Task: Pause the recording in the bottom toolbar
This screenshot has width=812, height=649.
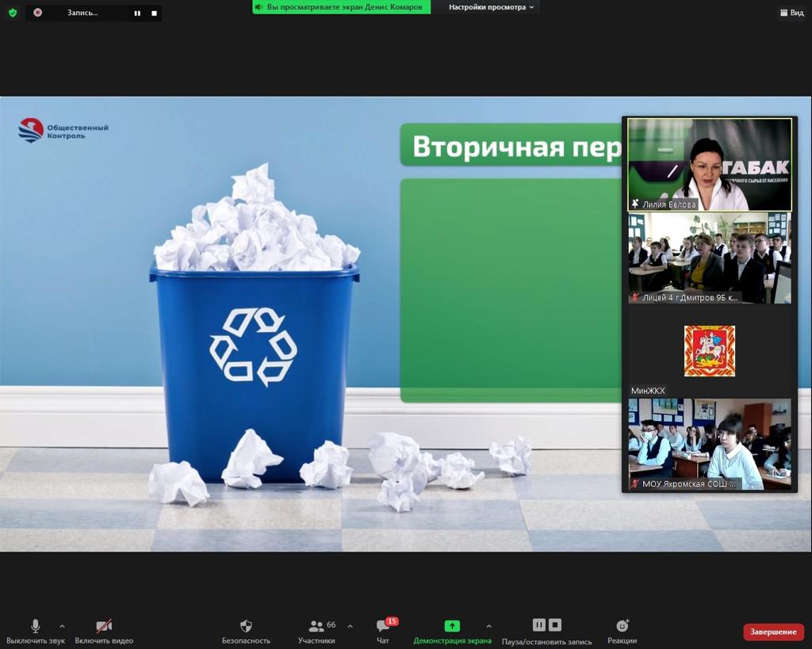Action: (539, 625)
